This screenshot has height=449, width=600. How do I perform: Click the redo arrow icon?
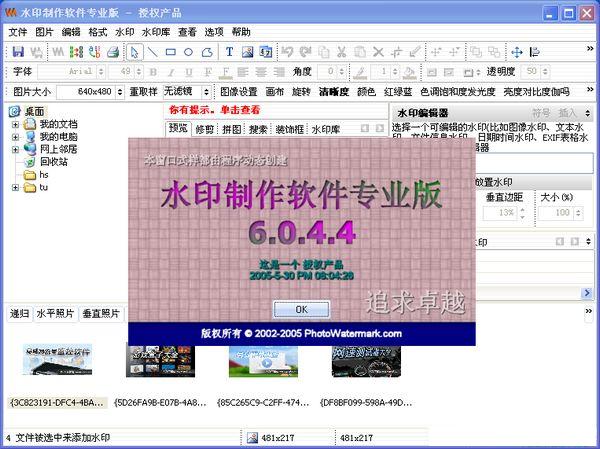tap(305, 52)
